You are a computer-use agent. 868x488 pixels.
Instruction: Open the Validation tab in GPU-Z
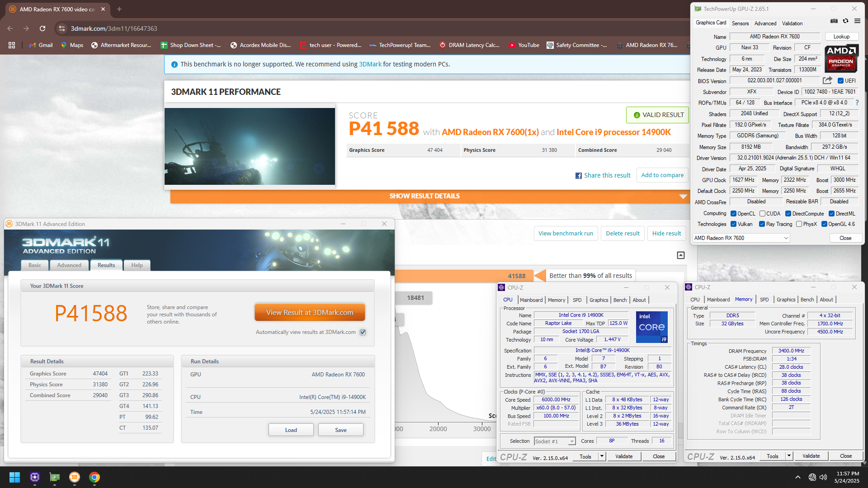[792, 23]
